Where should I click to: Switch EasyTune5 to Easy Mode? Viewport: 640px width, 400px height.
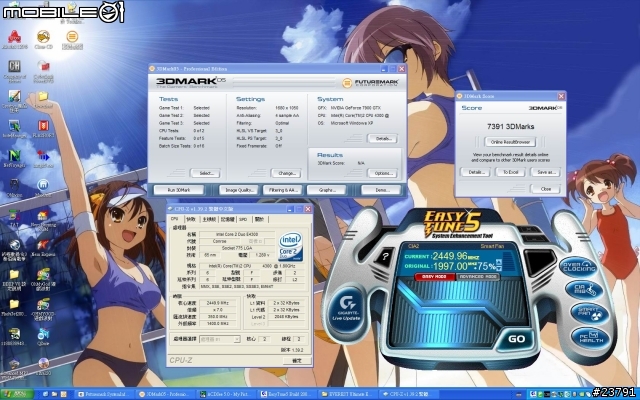coord(435,276)
